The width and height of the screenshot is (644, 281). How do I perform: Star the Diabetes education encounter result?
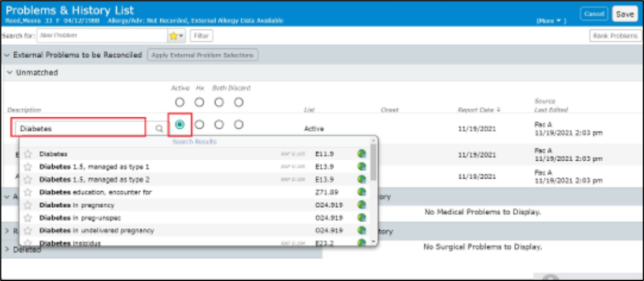[x=27, y=192]
